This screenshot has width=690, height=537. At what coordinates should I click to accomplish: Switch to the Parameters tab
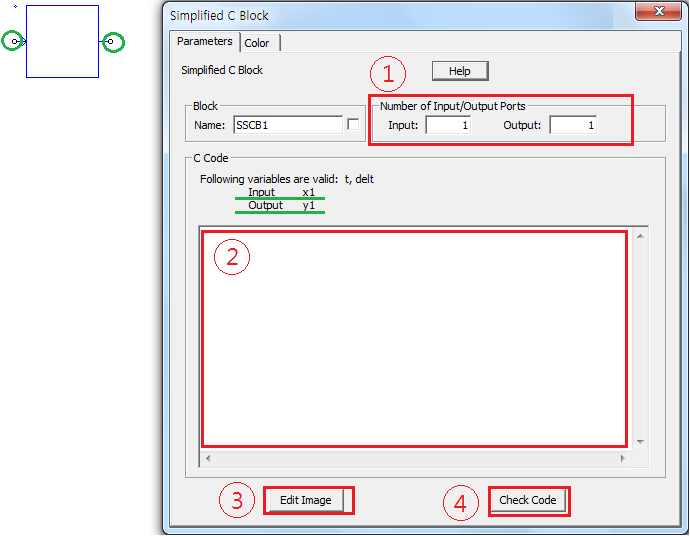pos(205,42)
